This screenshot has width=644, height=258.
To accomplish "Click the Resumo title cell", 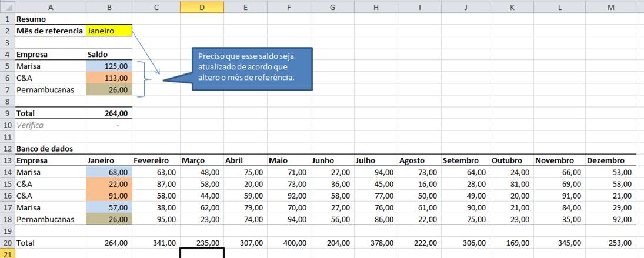I will [x=51, y=19].
